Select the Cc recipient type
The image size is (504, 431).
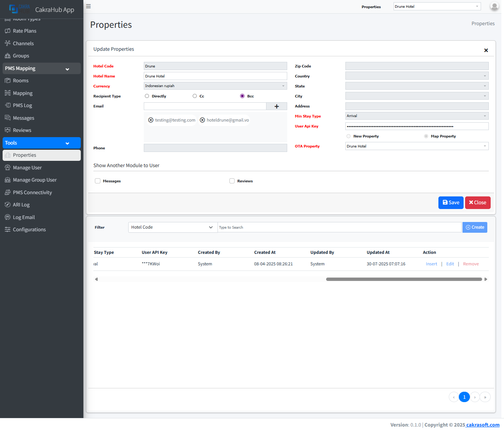195,96
